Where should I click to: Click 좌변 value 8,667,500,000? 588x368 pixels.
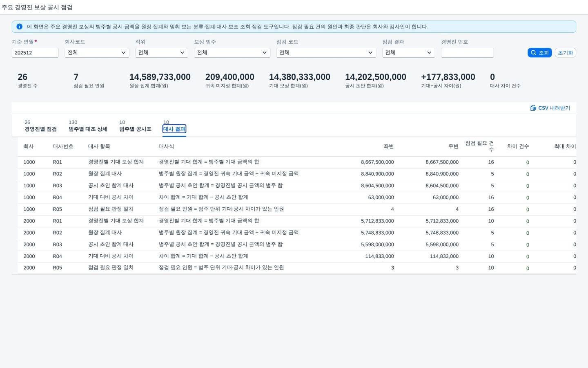click(377, 162)
